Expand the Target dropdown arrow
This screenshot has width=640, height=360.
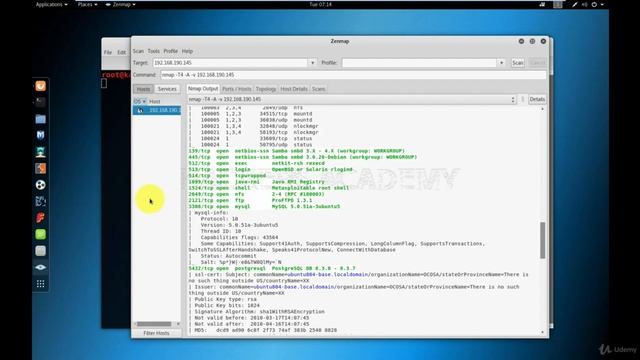313,63
